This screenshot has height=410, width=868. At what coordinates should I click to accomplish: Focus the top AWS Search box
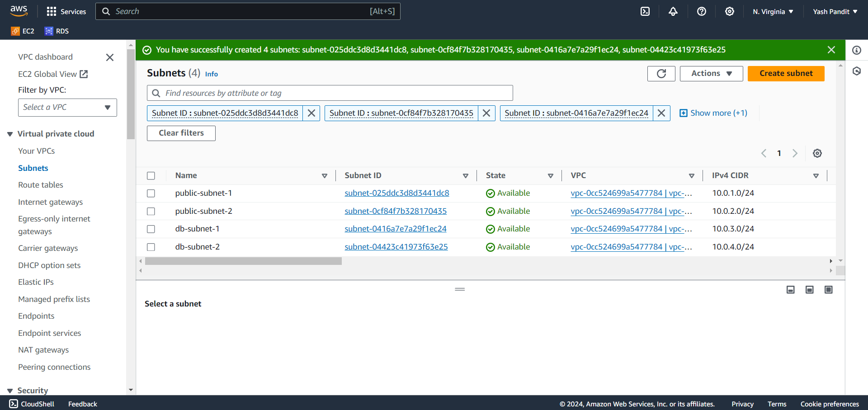[248, 11]
